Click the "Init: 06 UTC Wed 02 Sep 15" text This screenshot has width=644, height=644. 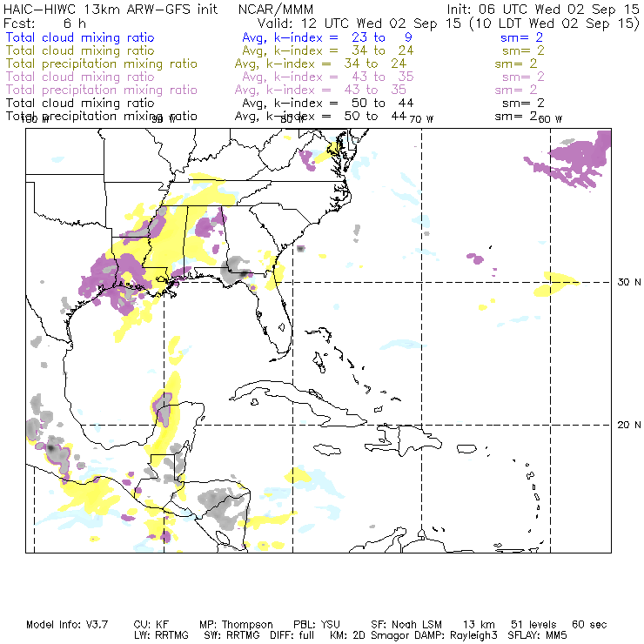[x=543, y=10]
